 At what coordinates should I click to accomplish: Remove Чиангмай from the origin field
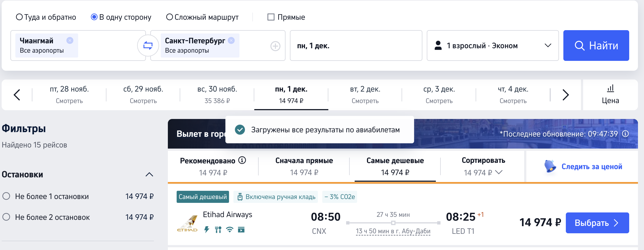click(70, 41)
